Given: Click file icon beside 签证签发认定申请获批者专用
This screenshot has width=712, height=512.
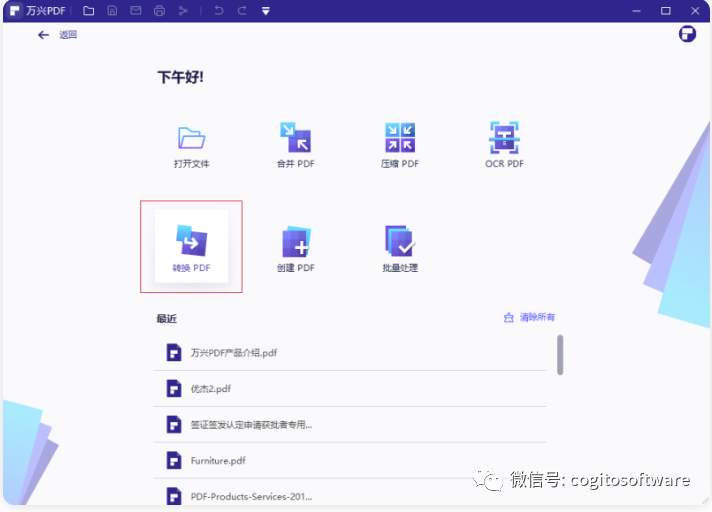Looking at the screenshot, I should pyautogui.click(x=173, y=424).
